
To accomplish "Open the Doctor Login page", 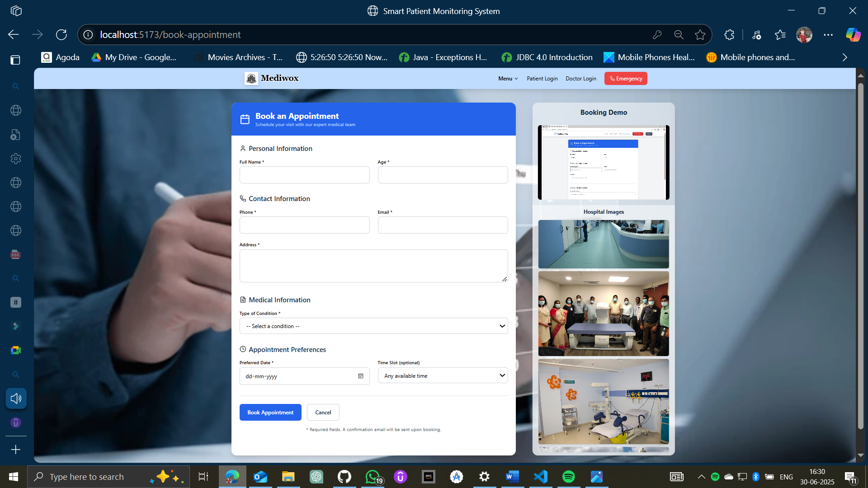I will point(580,79).
